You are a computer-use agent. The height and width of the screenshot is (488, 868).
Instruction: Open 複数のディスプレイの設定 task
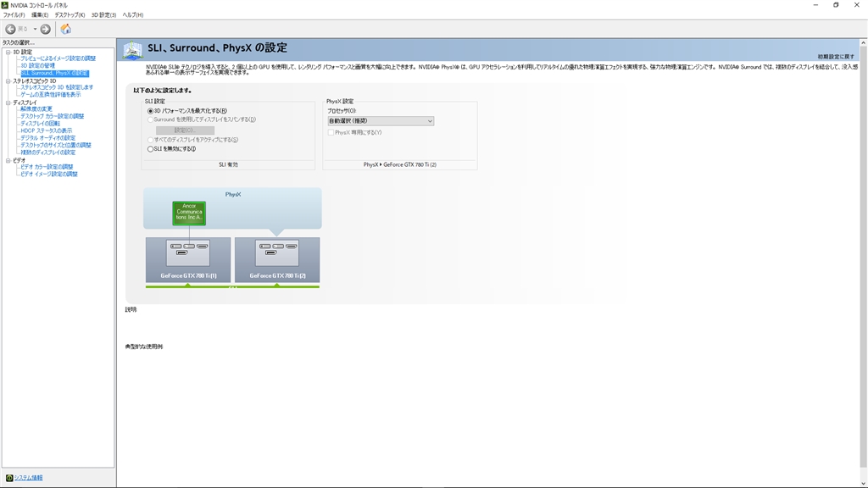[x=47, y=152]
